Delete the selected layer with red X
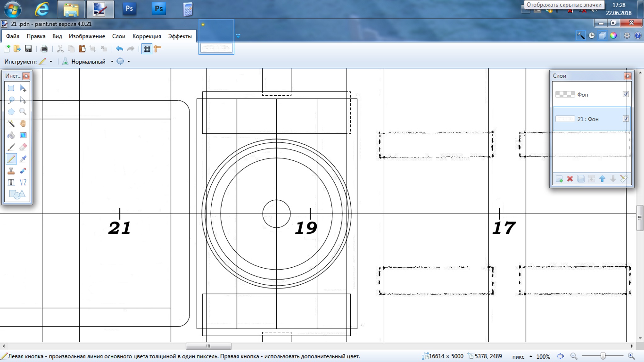Image resolution: width=644 pixels, height=362 pixels. click(570, 179)
